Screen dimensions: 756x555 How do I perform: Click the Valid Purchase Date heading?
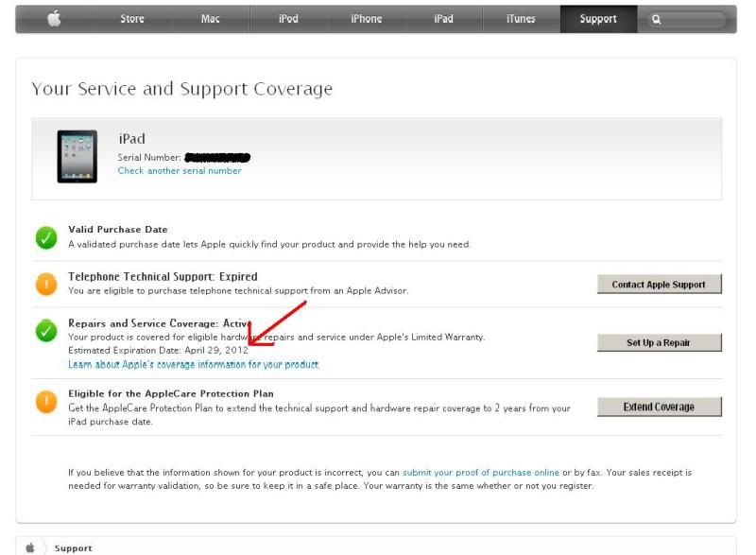(x=117, y=230)
